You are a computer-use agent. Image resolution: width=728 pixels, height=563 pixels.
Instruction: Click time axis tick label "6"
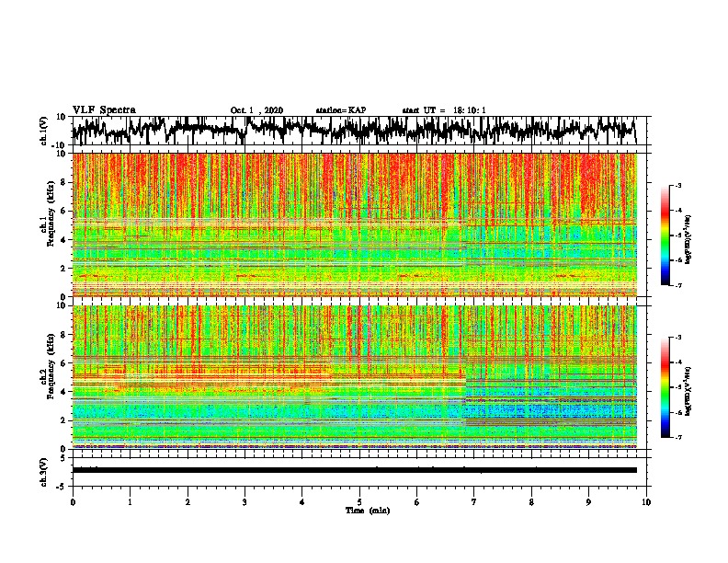point(417,502)
